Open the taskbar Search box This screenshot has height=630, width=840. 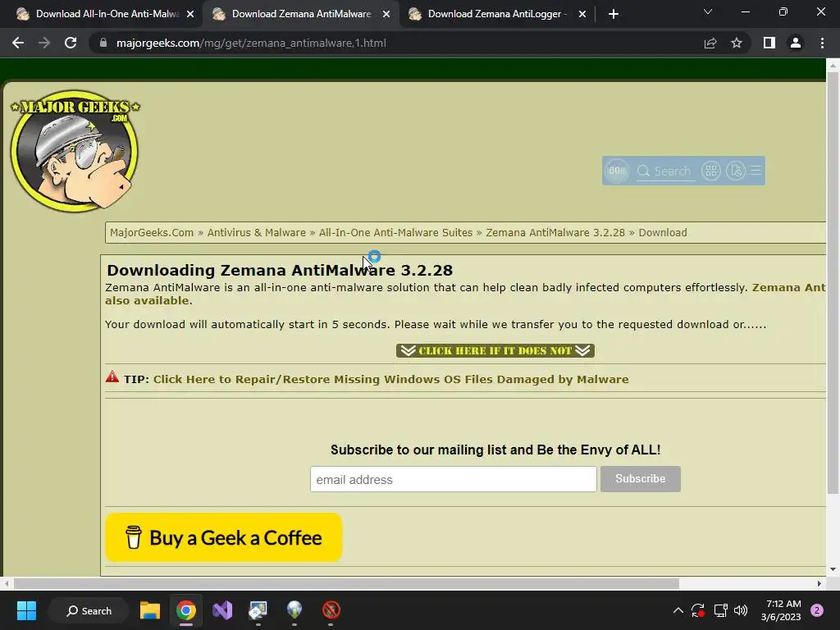pyautogui.click(x=89, y=610)
